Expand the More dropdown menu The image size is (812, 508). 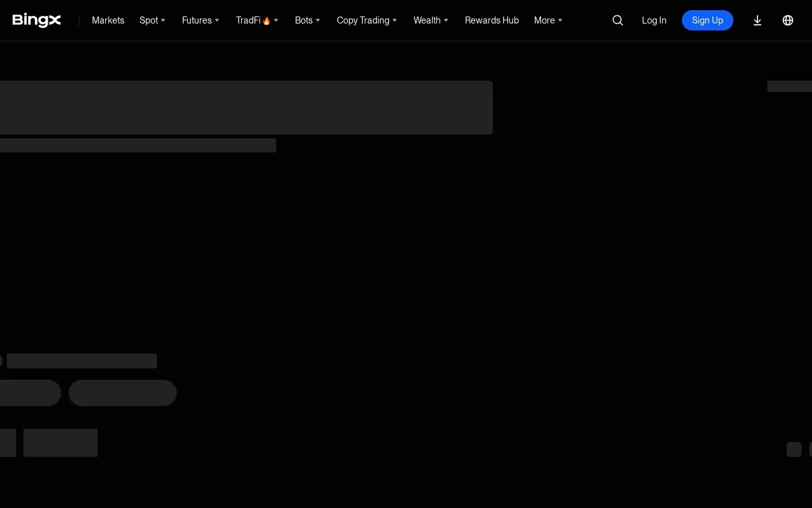[x=548, y=20]
